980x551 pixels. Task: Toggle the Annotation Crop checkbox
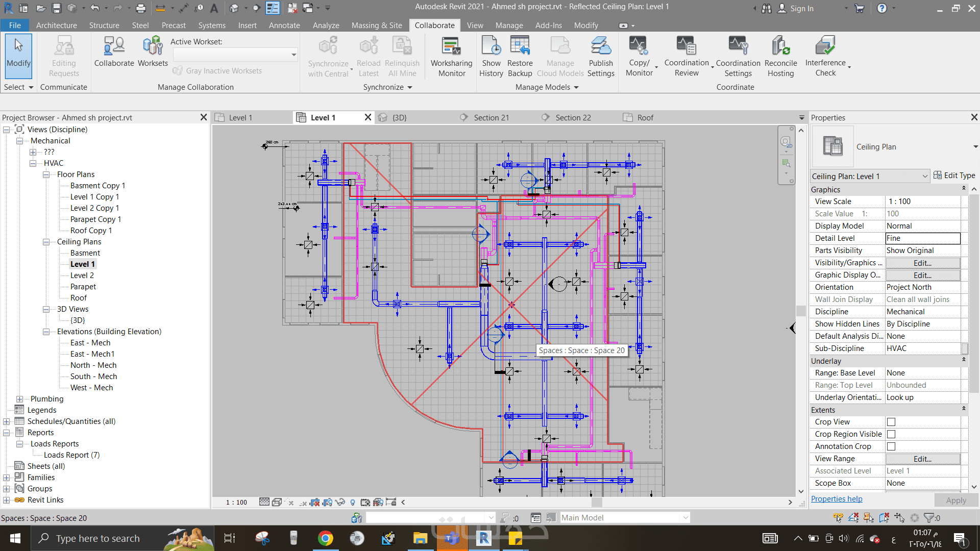(x=891, y=446)
